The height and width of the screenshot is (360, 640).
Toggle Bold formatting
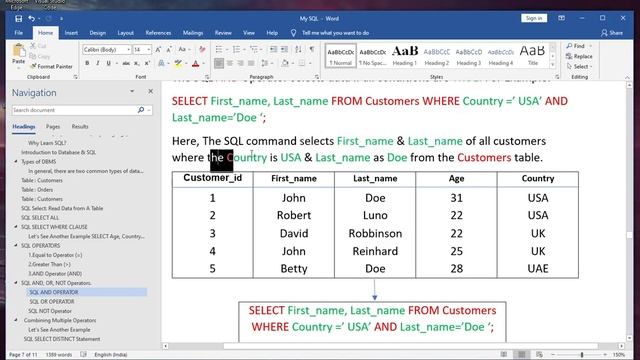87,63
